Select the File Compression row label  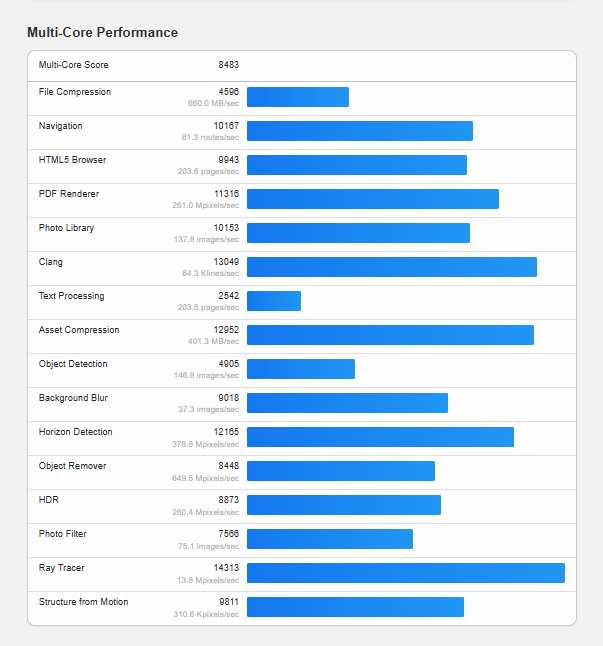tap(75, 92)
